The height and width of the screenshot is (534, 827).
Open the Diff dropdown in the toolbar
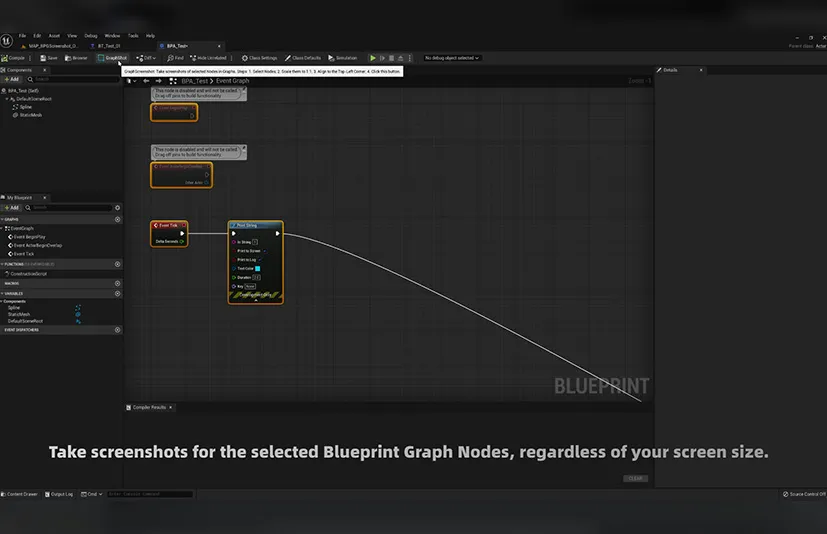146,58
